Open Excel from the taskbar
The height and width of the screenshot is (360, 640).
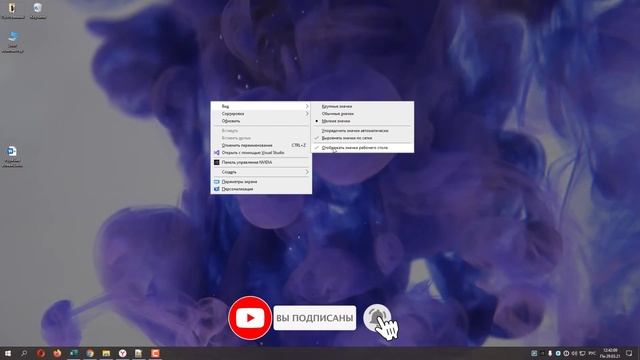point(73,353)
